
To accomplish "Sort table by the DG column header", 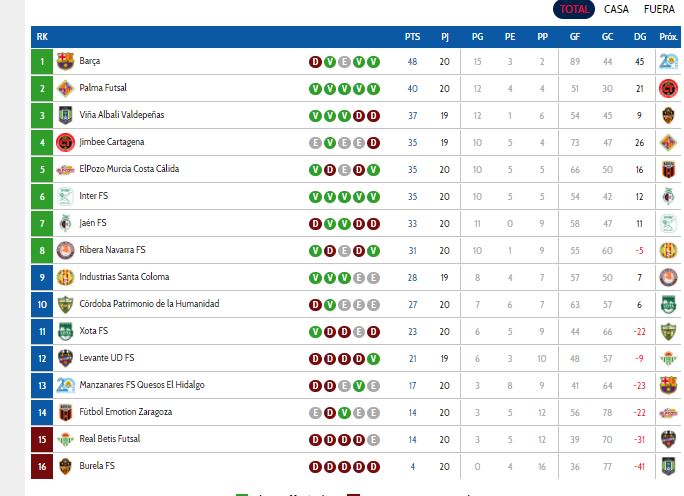I will click(x=639, y=37).
